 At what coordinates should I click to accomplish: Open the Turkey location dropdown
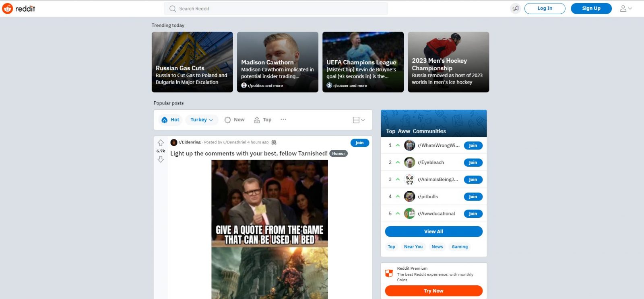click(x=202, y=120)
